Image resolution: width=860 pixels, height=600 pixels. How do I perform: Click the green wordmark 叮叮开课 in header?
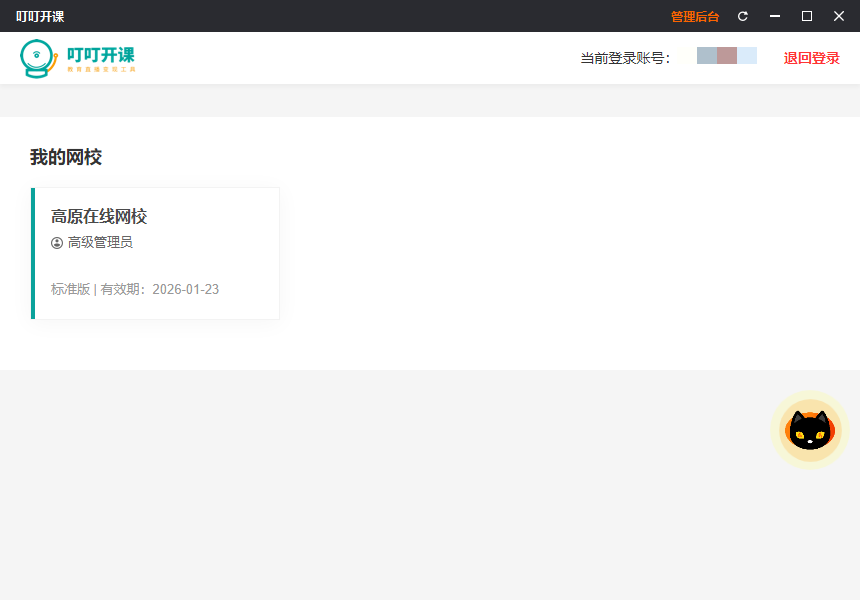click(x=100, y=52)
